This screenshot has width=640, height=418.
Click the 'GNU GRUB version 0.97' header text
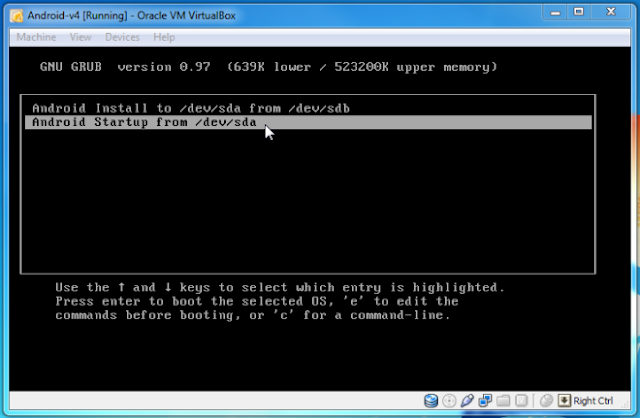[125, 67]
